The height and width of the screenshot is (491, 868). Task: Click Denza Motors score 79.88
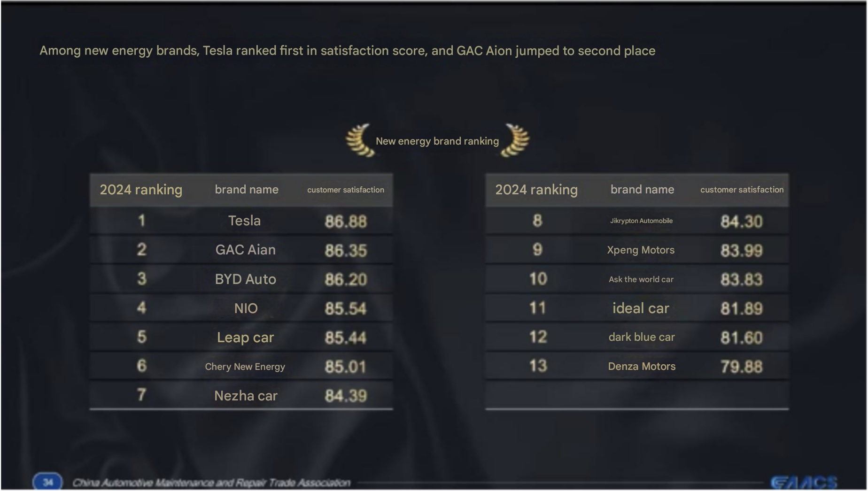pyautogui.click(x=742, y=367)
